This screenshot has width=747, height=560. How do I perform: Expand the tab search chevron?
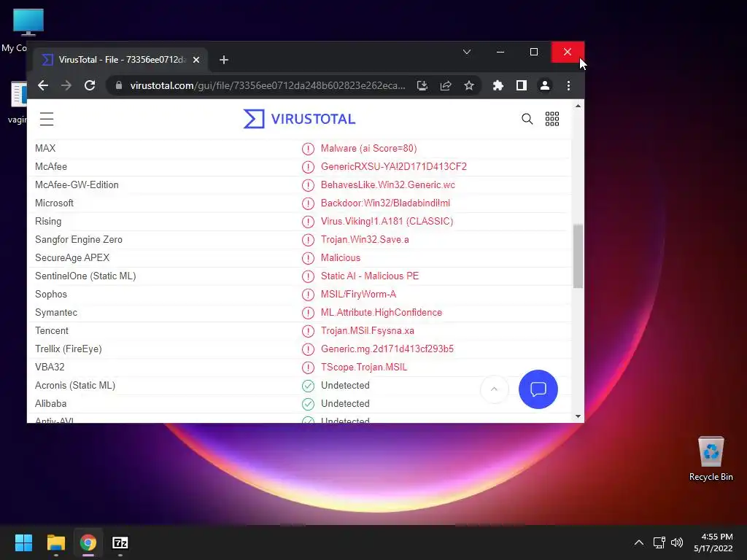pyautogui.click(x=467, y=52)
